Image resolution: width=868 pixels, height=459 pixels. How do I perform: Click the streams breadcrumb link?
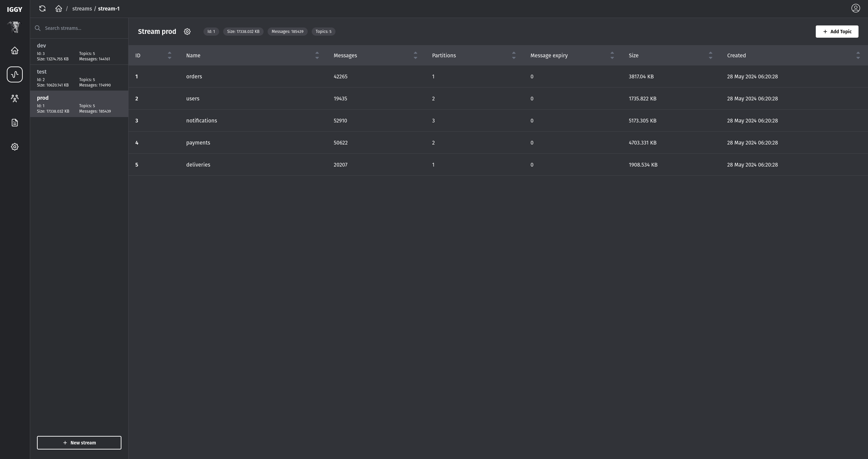82,8
